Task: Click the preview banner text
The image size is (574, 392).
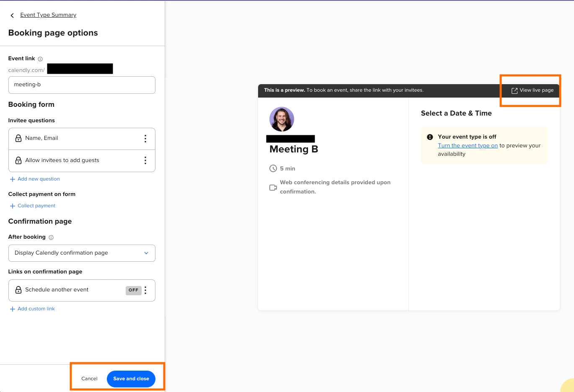Action: click(344, 90)
